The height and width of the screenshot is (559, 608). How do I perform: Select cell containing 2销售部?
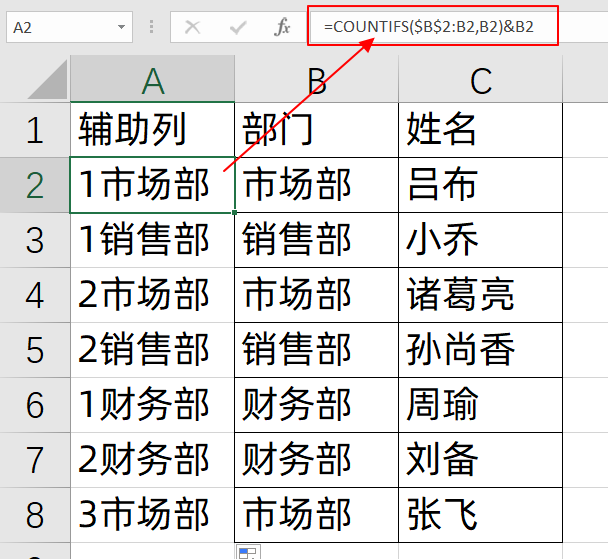152,350
